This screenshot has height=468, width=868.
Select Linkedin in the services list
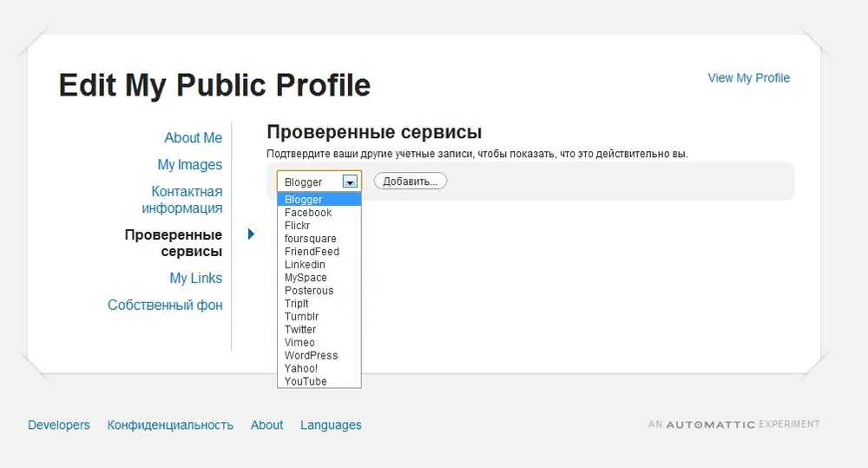(x=306, y=265)
